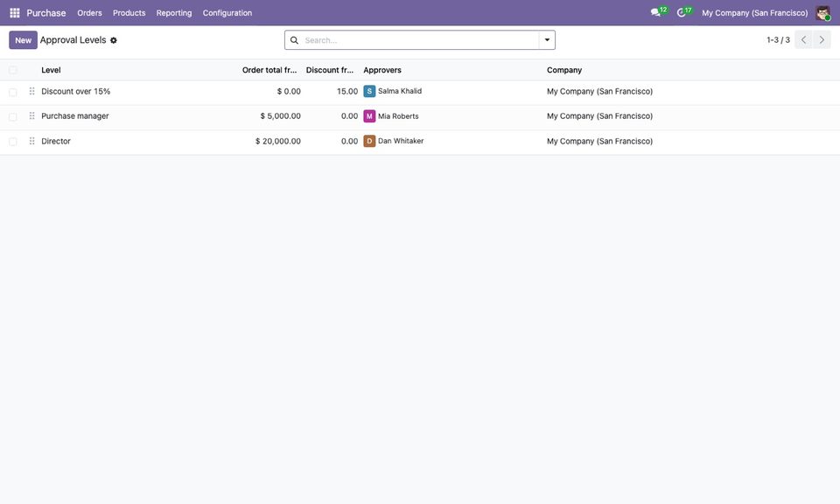Open the Approval Levels gear actions menu
Image resolution: width=840 pixels, height=504 pixels.
114,40
